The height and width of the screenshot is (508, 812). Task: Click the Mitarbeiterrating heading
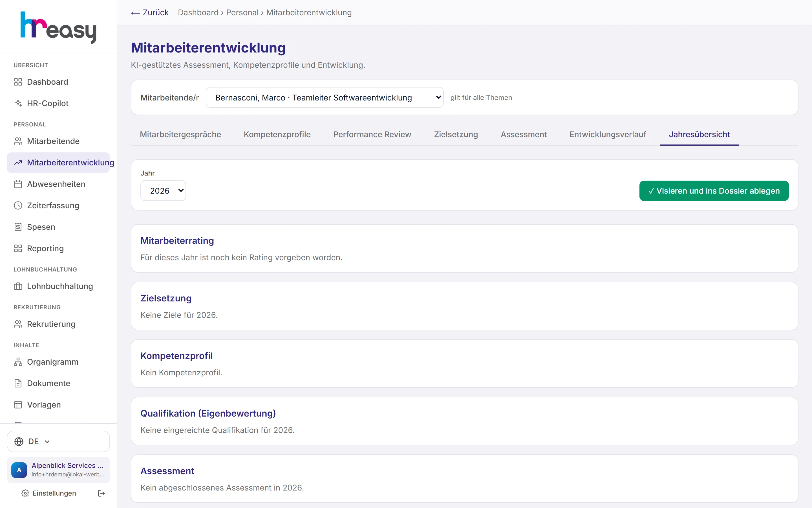pyautogui.click(x=177, y=240)
